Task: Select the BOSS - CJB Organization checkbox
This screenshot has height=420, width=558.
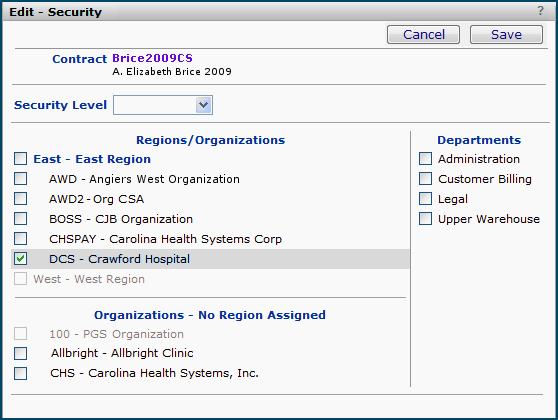Action: pos(20,219)
